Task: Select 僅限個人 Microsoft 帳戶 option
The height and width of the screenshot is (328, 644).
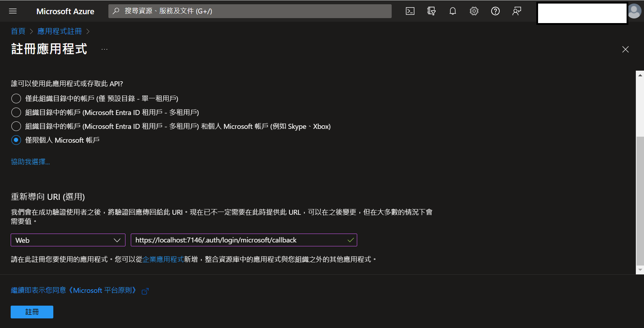Action: click(x=16, y=140)
